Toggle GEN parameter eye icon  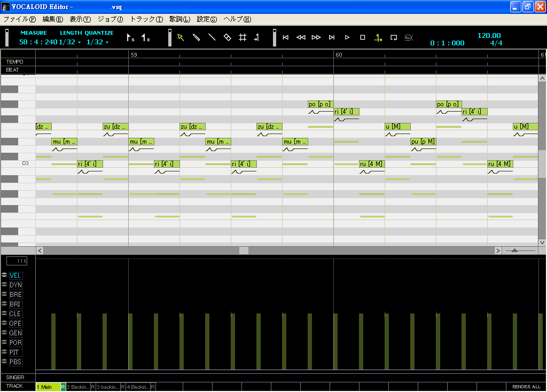4,332
